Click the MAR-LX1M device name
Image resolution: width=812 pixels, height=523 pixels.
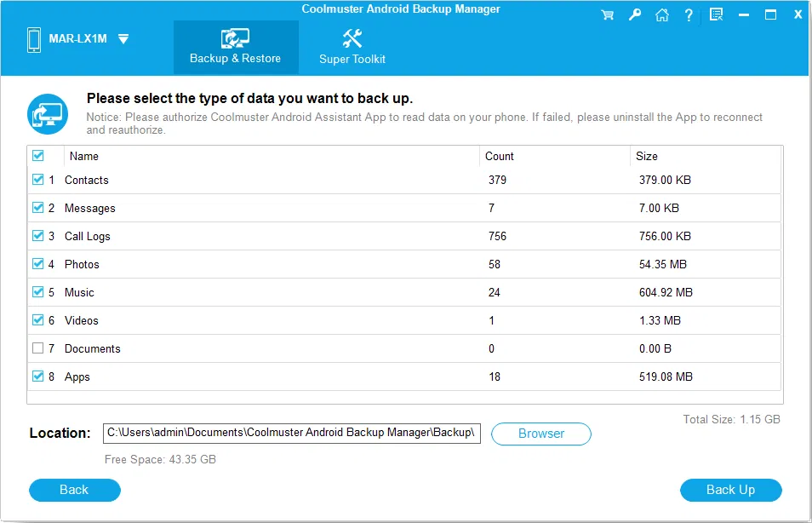click(x=77, y=39)
